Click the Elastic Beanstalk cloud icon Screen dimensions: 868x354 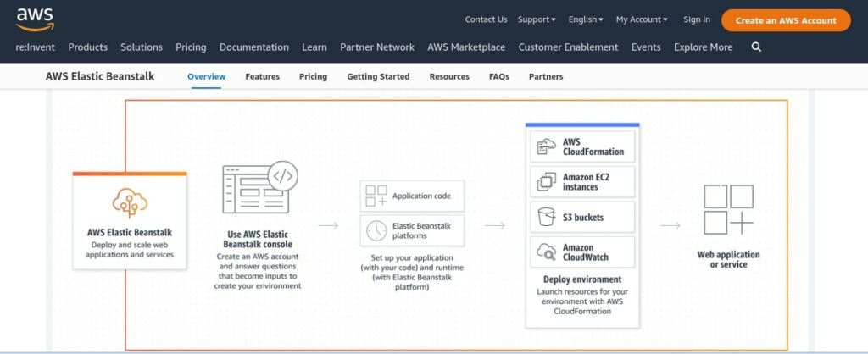tap(130, 203)
